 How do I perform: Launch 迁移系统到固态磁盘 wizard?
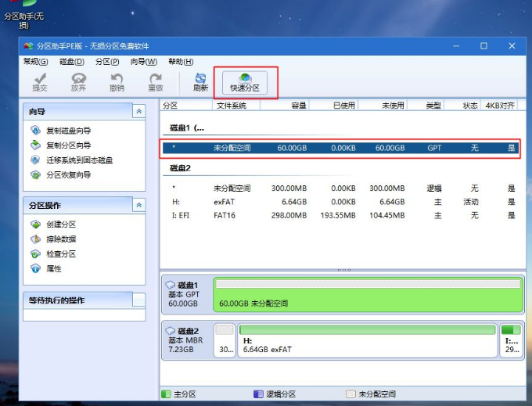coord(78,160)
